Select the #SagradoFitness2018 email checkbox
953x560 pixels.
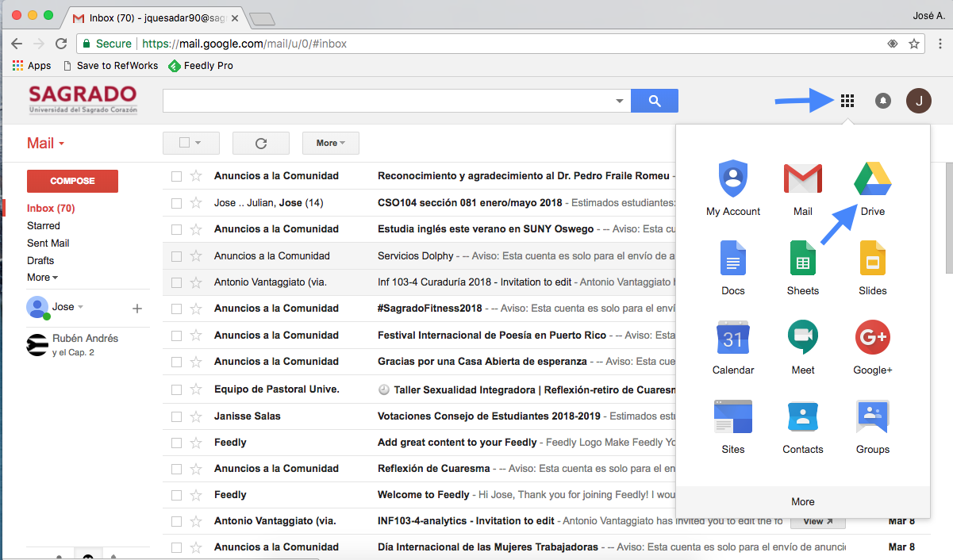pyautogui.click(x=176, y=309)
